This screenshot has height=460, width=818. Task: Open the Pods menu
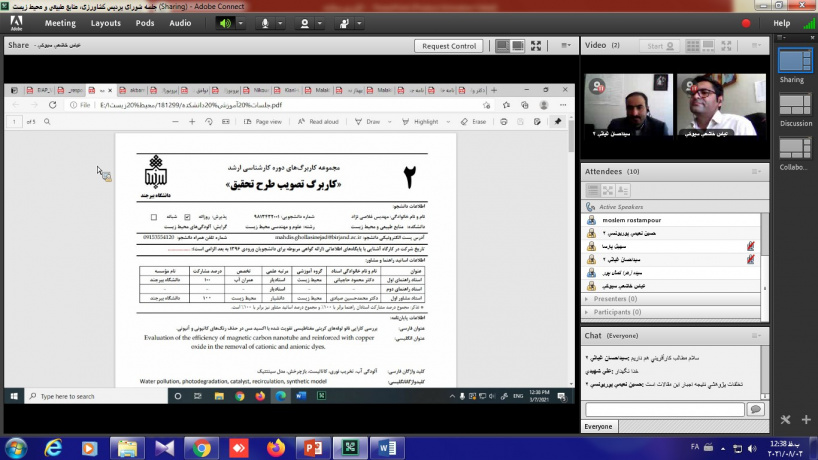[x=145, y=22]
